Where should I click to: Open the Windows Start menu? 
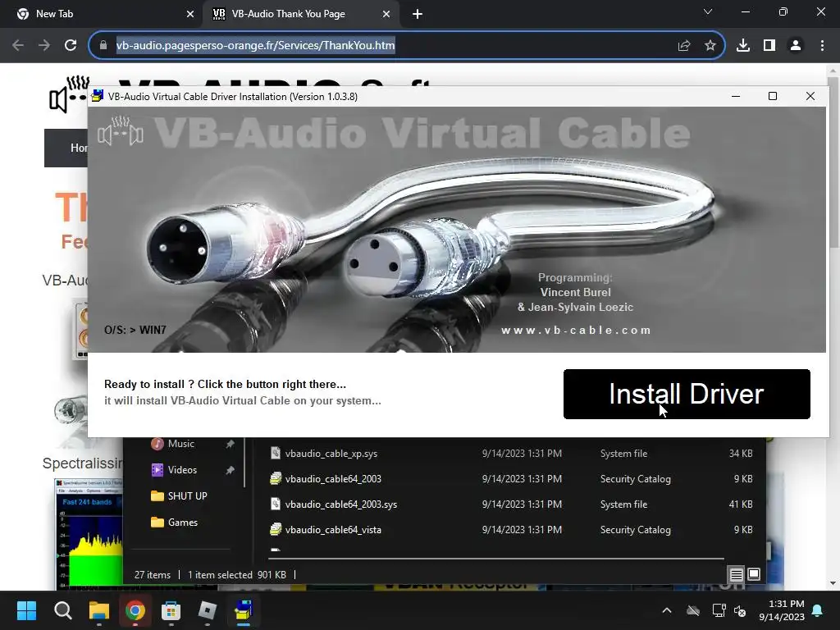(26, 610)
